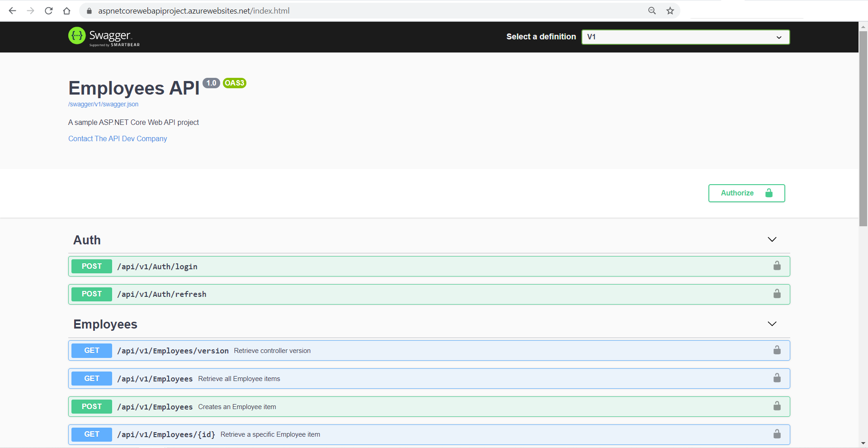868x448 pixels.
Task: Click the 'Creates an Employee item' description
Action: [x=237, y=407]
